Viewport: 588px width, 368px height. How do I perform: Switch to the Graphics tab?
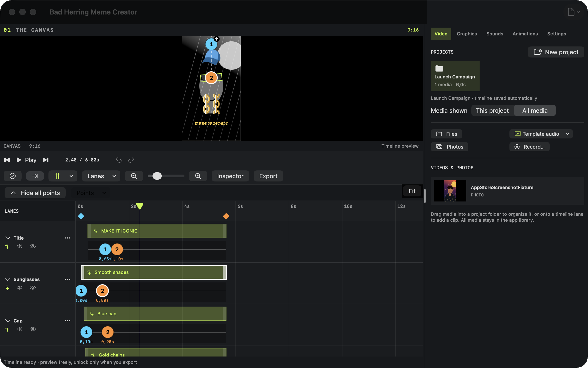pos(467,34)
